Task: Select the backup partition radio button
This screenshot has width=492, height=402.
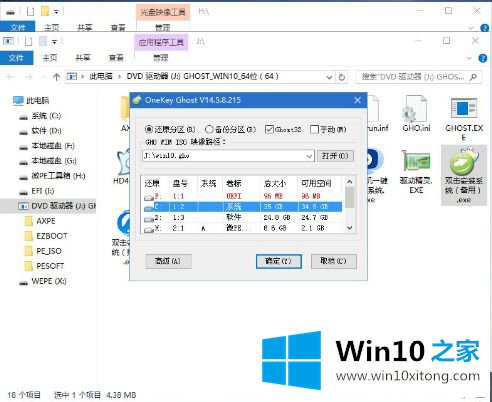Action: (209, 129)
